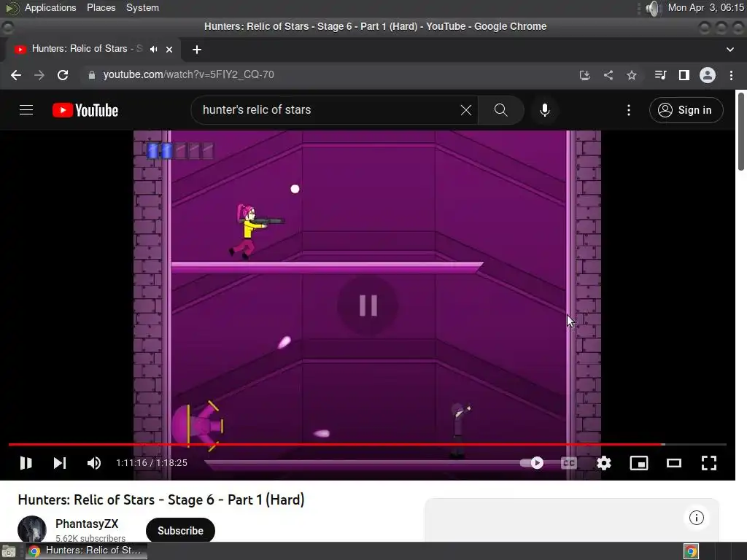Toggle the autoplay switch
The height and width of the screenshot is (560, 747).
coord(532,463)
